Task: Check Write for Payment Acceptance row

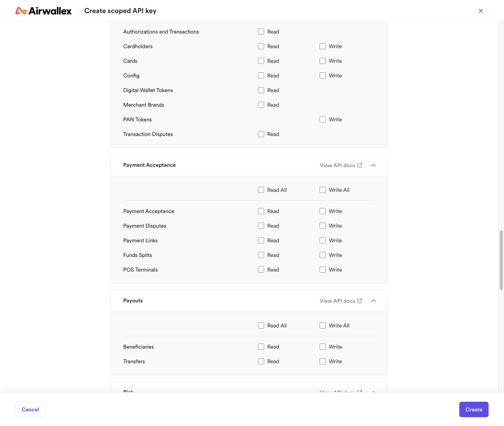Action: coord(323,211)
